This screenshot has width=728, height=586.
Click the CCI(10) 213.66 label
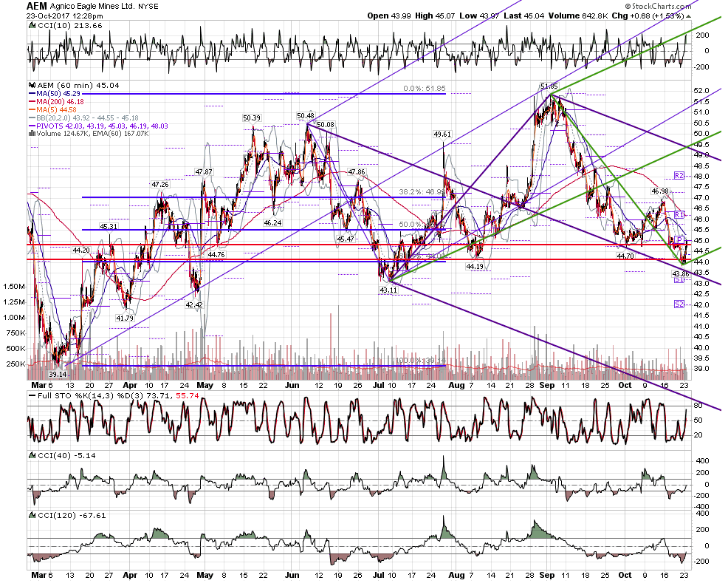70,26
